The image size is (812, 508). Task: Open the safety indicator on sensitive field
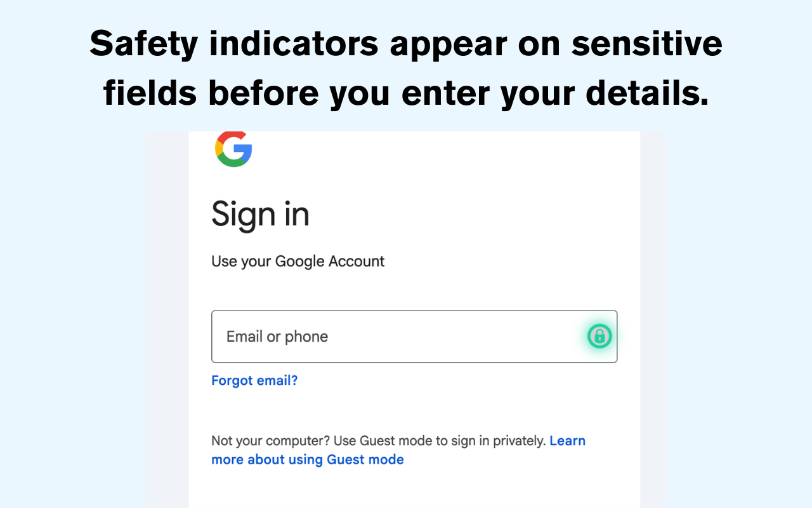[599, 336]
